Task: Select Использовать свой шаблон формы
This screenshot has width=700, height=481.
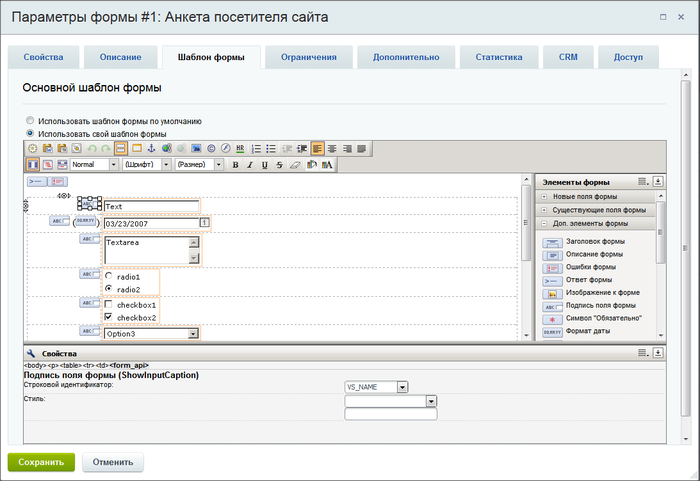Action: pyautogui.click(x=30, y=133)
